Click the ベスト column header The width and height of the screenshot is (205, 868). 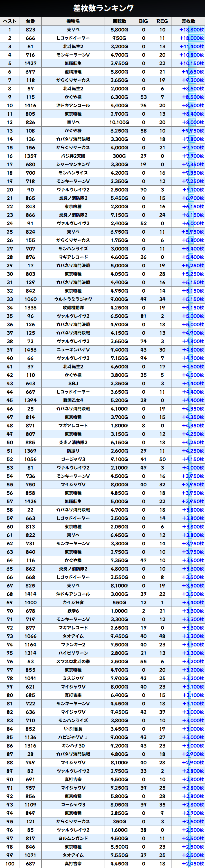10,21
